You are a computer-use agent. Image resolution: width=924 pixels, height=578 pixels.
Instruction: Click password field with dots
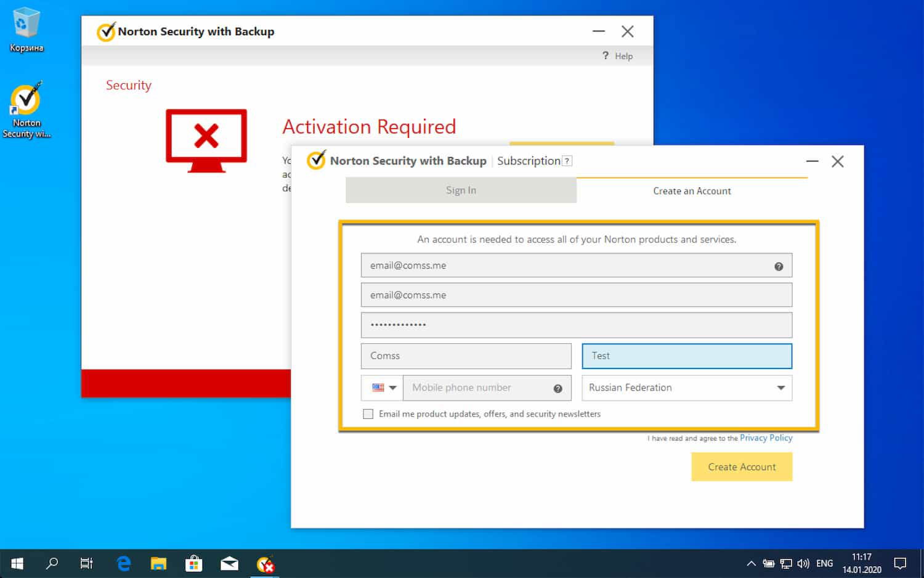tap(577, 325)
